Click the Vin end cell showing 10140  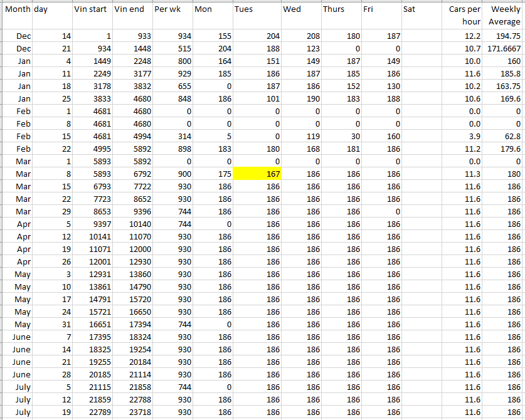[132, 224]
